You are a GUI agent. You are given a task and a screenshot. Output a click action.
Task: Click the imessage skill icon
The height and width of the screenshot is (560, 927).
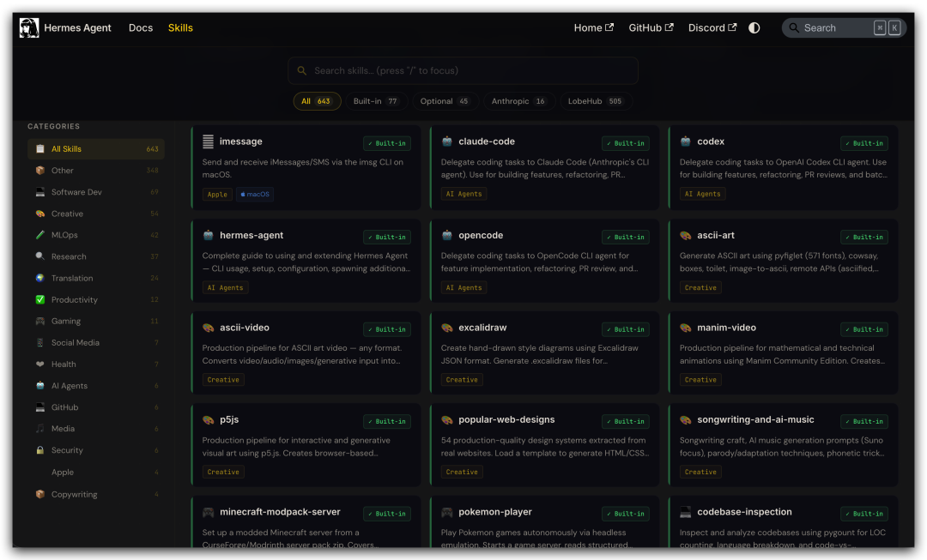(209, 142)
